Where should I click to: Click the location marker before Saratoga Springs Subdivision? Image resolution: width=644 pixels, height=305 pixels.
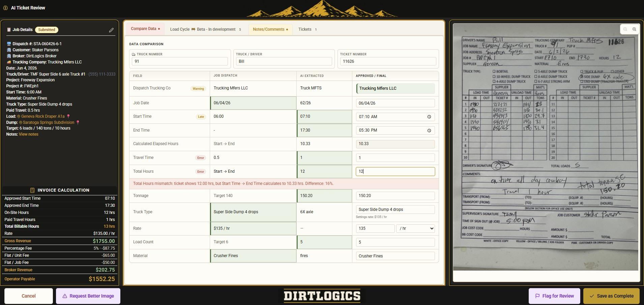[21, 122]
